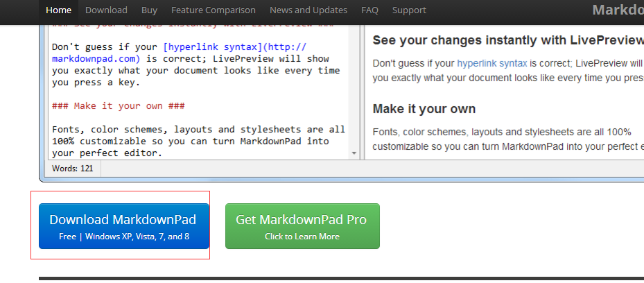Click the Download MarkdownPad blue button
The width and height of the screenshot is (644, 283).
(x=124, y=226)
